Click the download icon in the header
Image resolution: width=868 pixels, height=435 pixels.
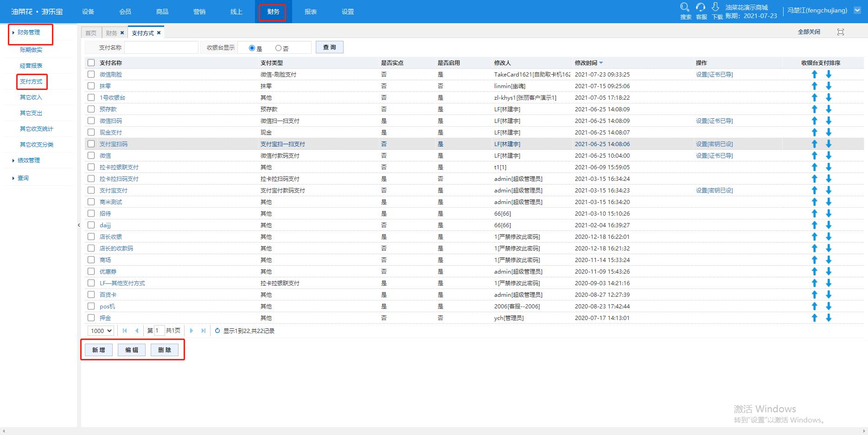[715, 7]
